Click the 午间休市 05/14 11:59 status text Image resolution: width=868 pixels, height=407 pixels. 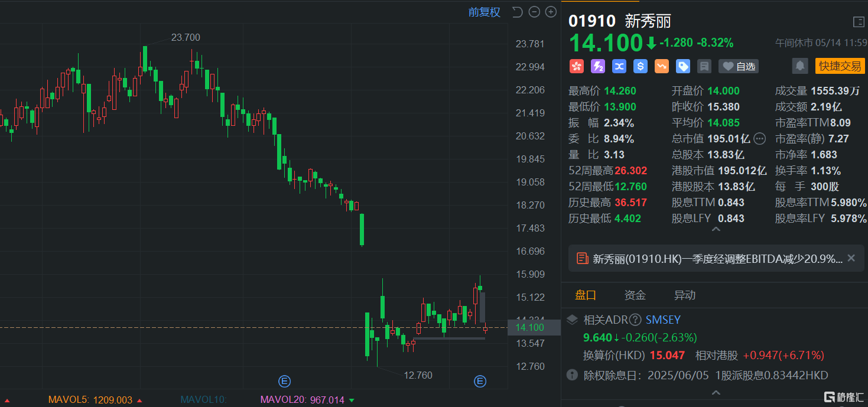coord(821,43)
